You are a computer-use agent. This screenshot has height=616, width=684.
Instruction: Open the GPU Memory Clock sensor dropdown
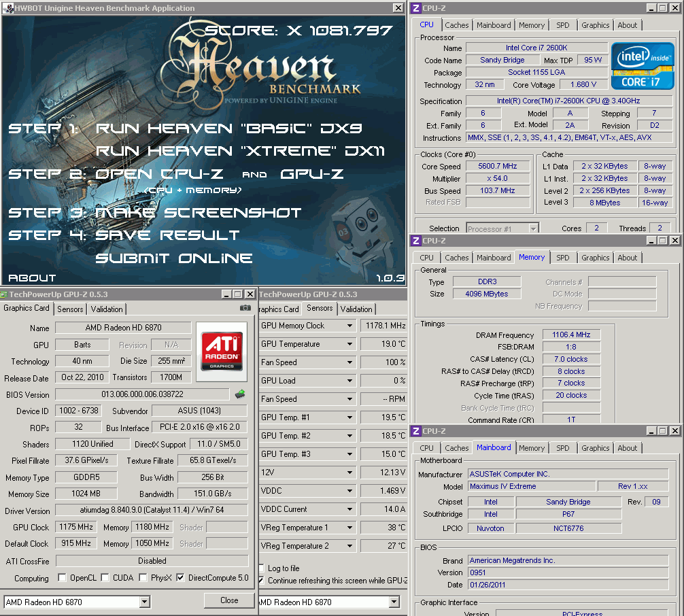point(349,326)
